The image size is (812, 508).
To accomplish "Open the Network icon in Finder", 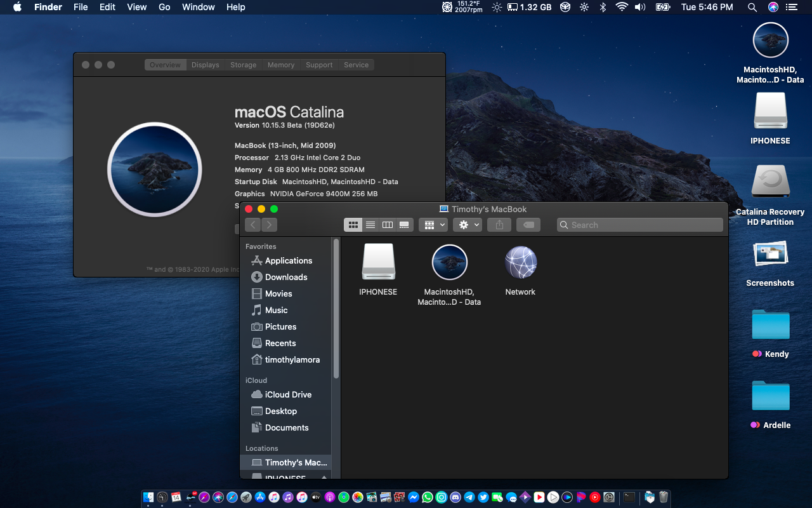I will click(520, 263).
